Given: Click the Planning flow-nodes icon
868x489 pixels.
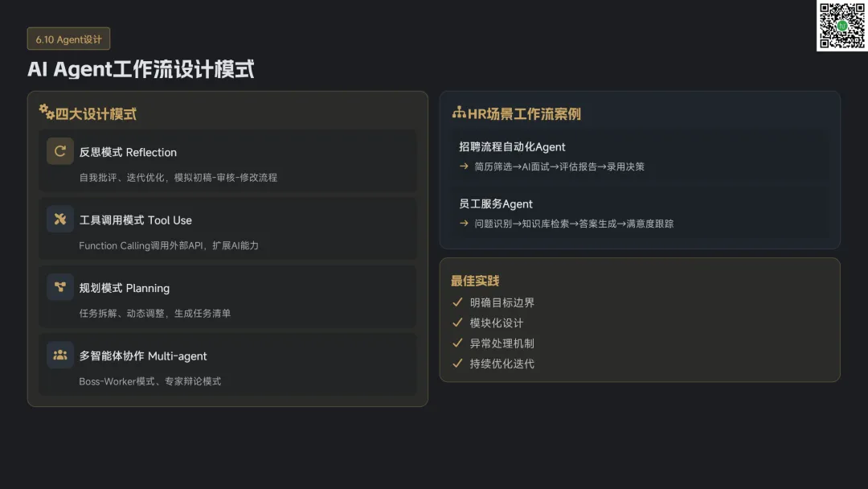Looking at the screenshot, I should (x=59, y=287).
